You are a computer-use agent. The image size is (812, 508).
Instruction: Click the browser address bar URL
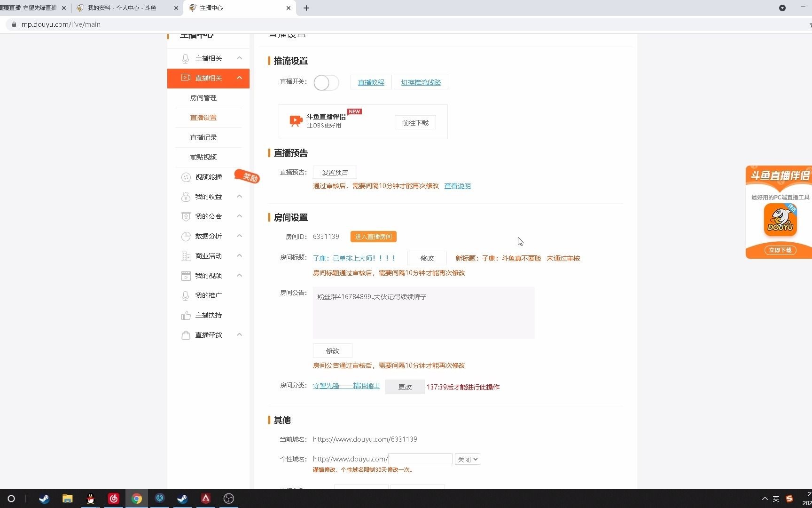[x=61, y=24]
